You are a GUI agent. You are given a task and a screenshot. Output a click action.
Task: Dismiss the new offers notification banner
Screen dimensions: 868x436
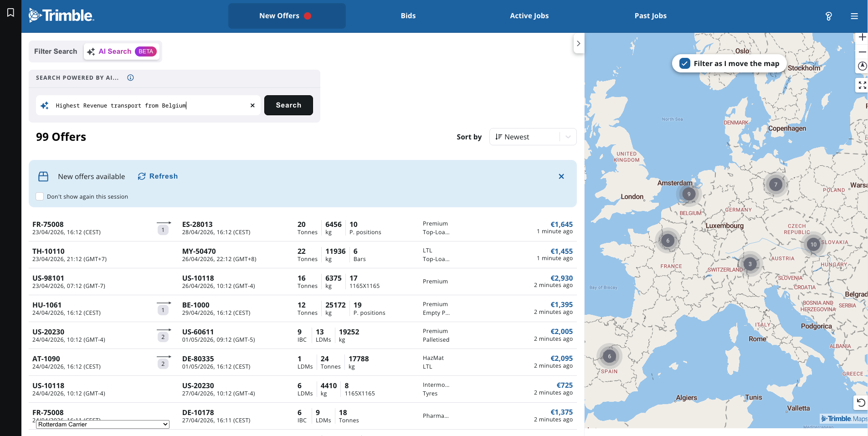(561, 176)
